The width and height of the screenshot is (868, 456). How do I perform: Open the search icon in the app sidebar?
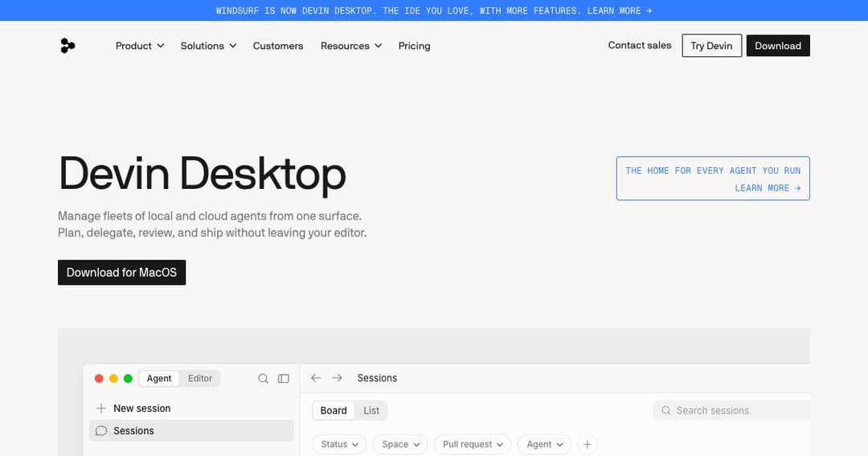(263, 379)
